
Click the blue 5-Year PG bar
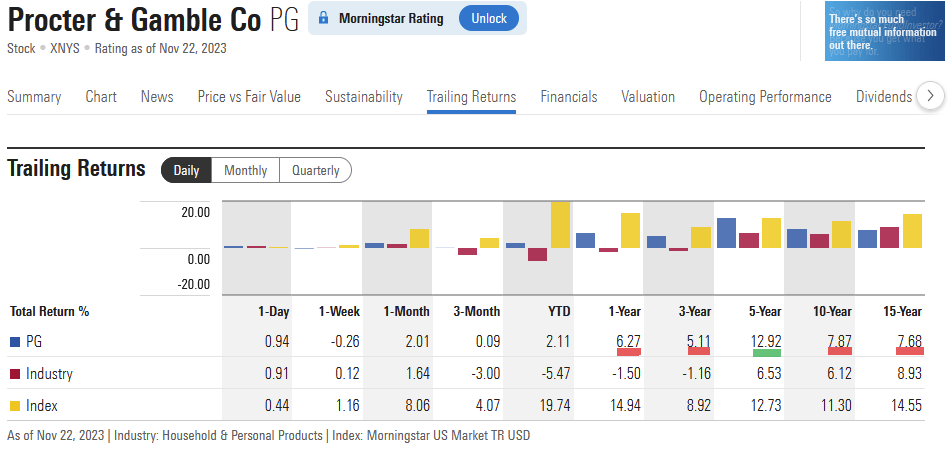tap(726, 233)
